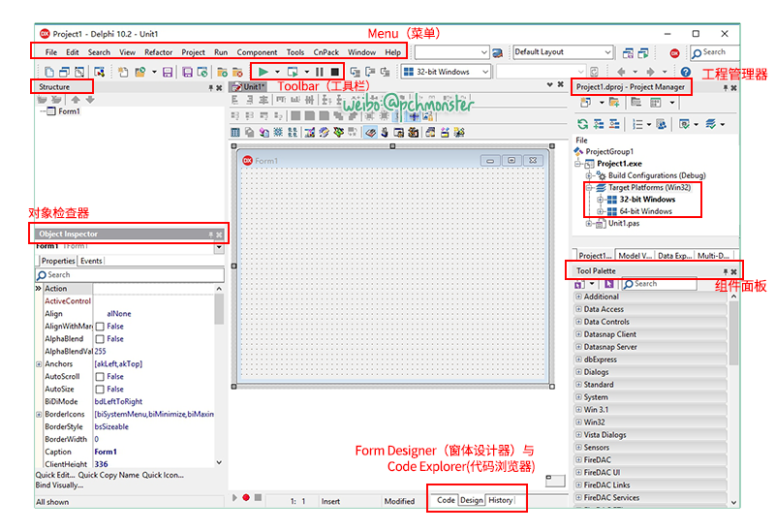Click the Run Without Debugging icon
Viewport: 775px width, 532px height.
(293, 72)
